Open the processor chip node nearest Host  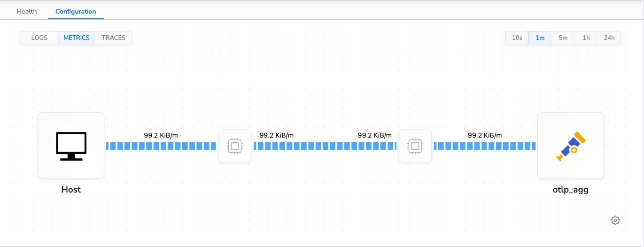235,146
